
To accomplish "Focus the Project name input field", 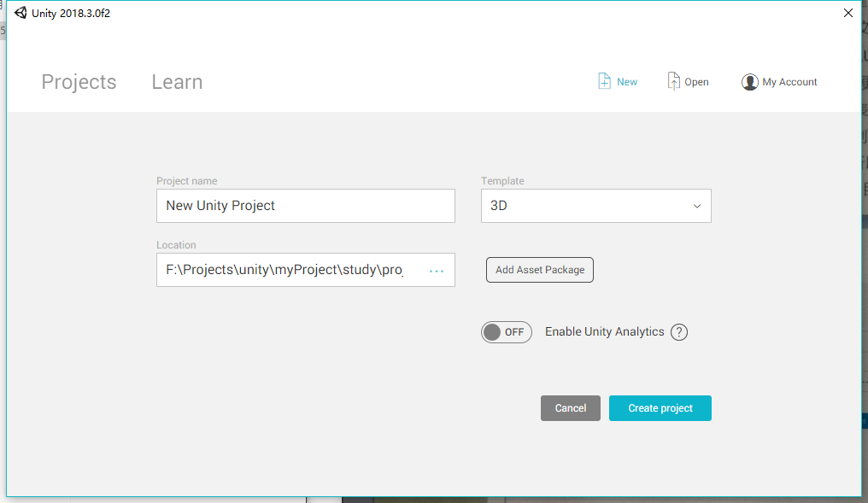I will 306,206.
